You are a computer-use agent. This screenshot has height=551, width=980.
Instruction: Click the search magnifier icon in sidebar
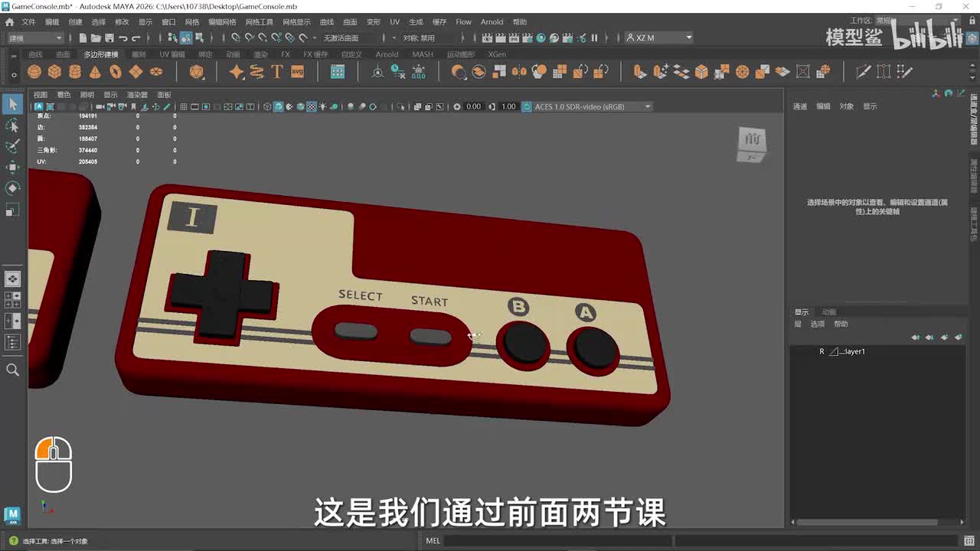[x=12, y=370]
